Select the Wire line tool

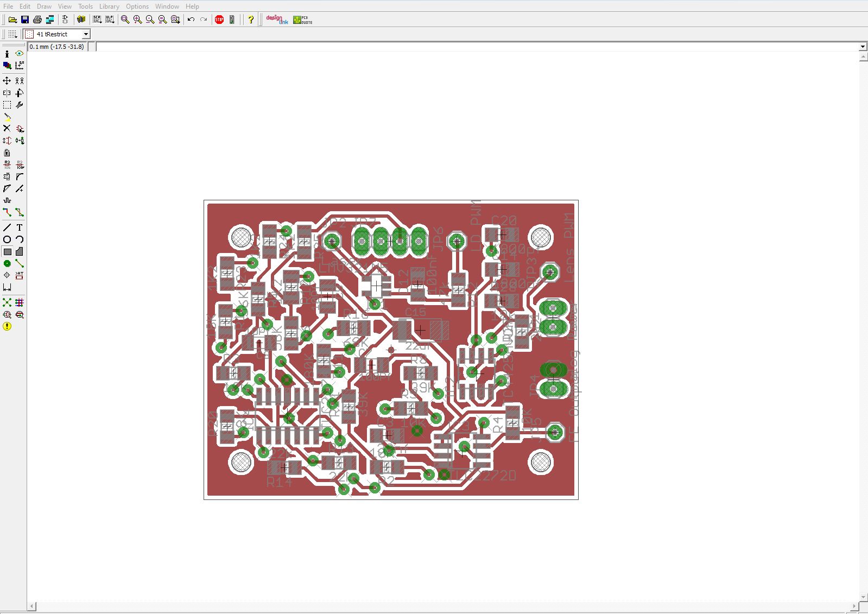[x=7, y=227]
